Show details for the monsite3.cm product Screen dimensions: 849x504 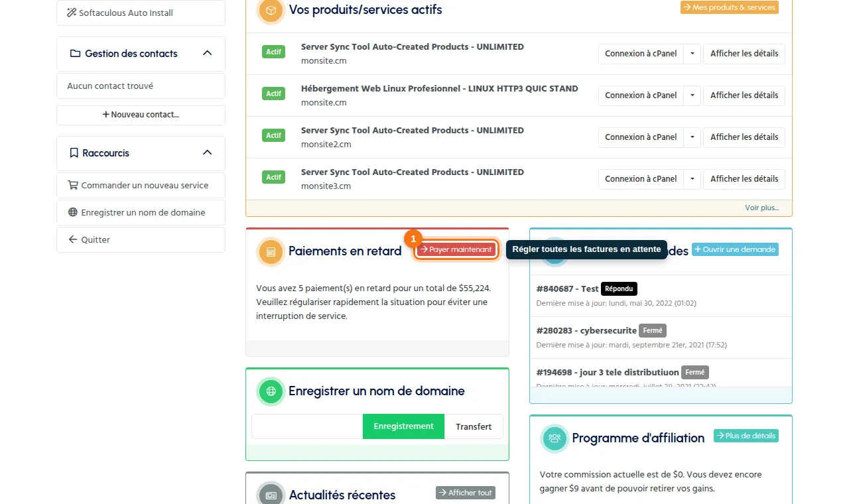point(744,179)
